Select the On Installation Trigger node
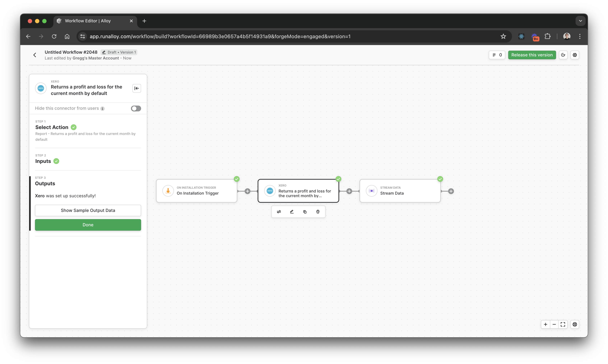This screenshot has height=364, width=608. click(x=197, y=191)
